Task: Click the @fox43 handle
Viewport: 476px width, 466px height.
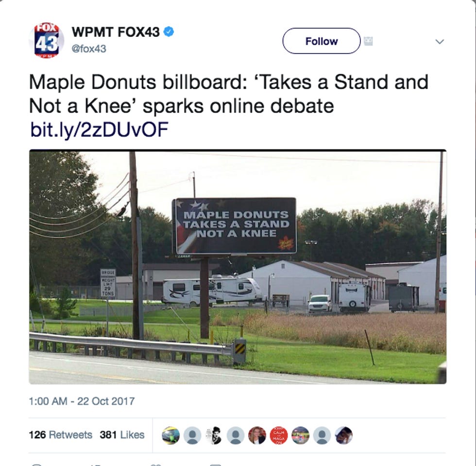Action: click(89, 49)
